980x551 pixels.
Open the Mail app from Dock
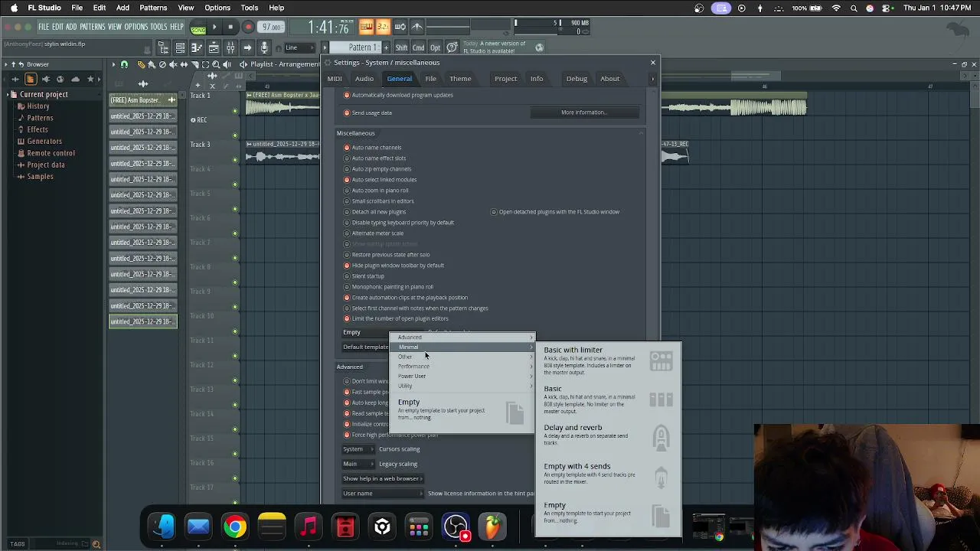tap(198, 527)
